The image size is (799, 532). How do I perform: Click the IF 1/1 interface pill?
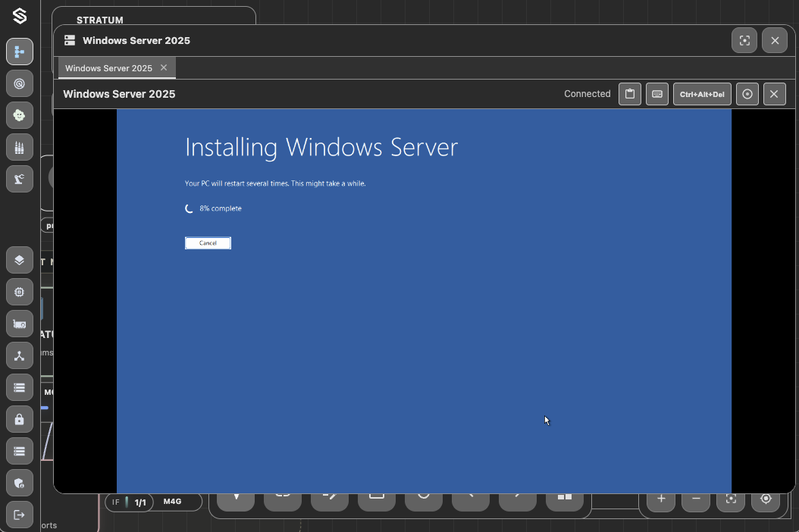point(130,502)
